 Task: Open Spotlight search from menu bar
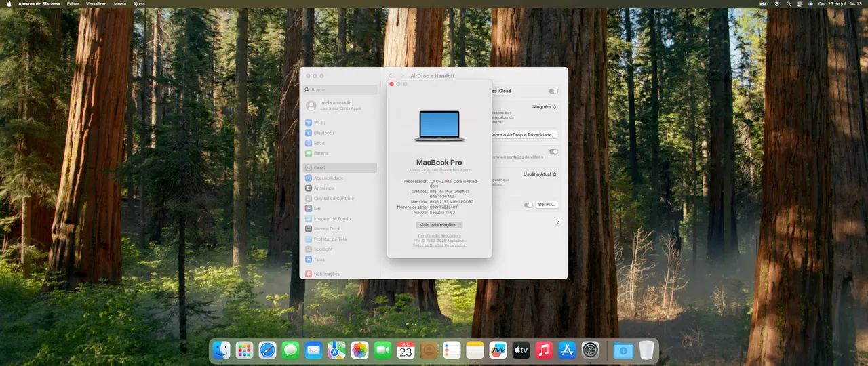pyautogui.click(x=788, y=3)
